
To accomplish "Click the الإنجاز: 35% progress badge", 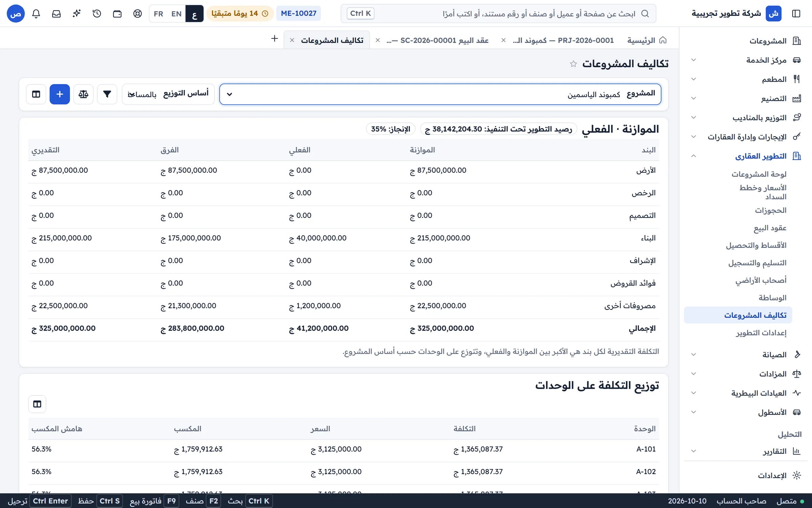I will 391,129.
